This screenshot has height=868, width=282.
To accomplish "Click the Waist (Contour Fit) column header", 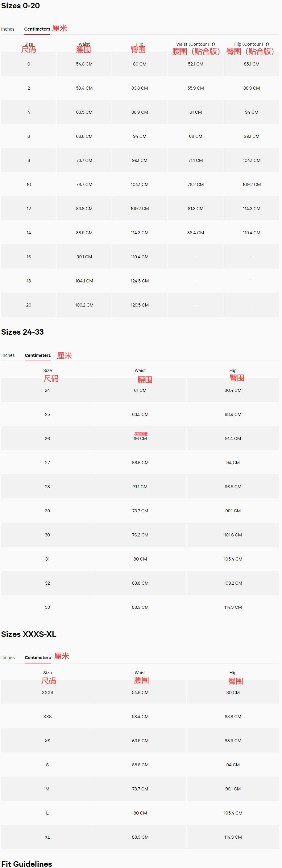I will [x=196, y=44].
